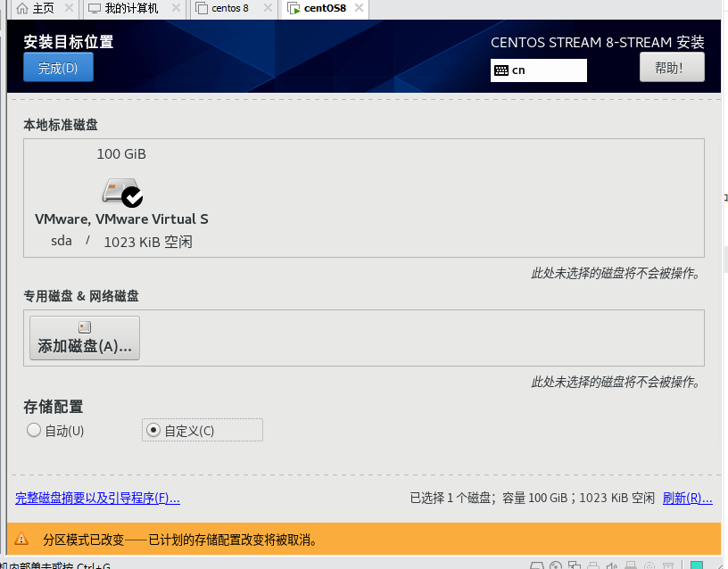The width and height of the screenshot is (728, 569).
Task: Click the partition mode changed warning message
Action: pyautogui.click(x=180, y=540)
